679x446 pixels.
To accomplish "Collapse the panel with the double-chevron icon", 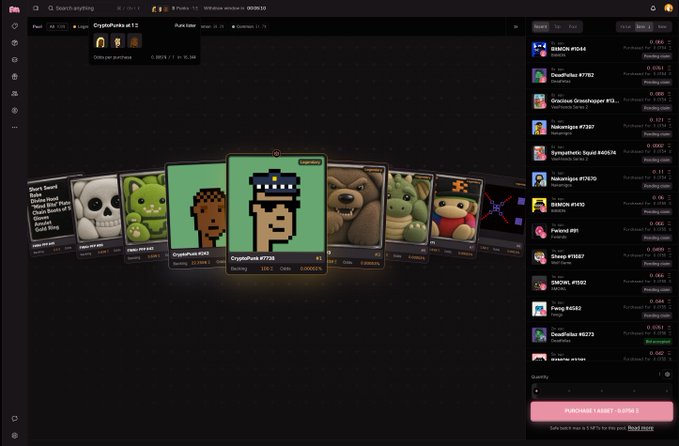I will (x=516, y=27).
